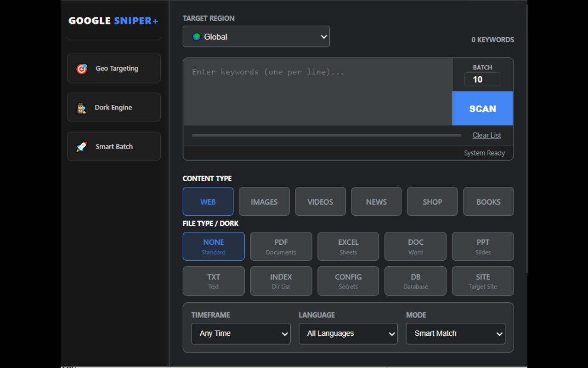
Task: Click the Google Sniper+ logo
Action: (113, 21)
